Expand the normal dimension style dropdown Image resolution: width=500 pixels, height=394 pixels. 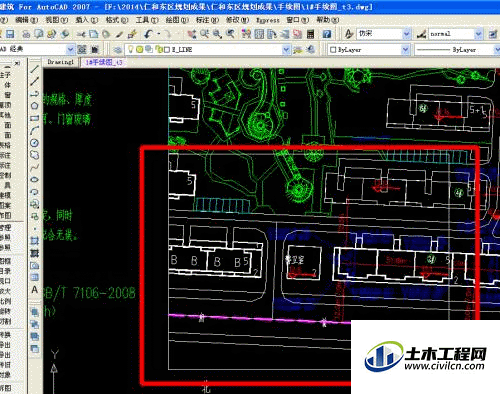(x=479, y=34)
